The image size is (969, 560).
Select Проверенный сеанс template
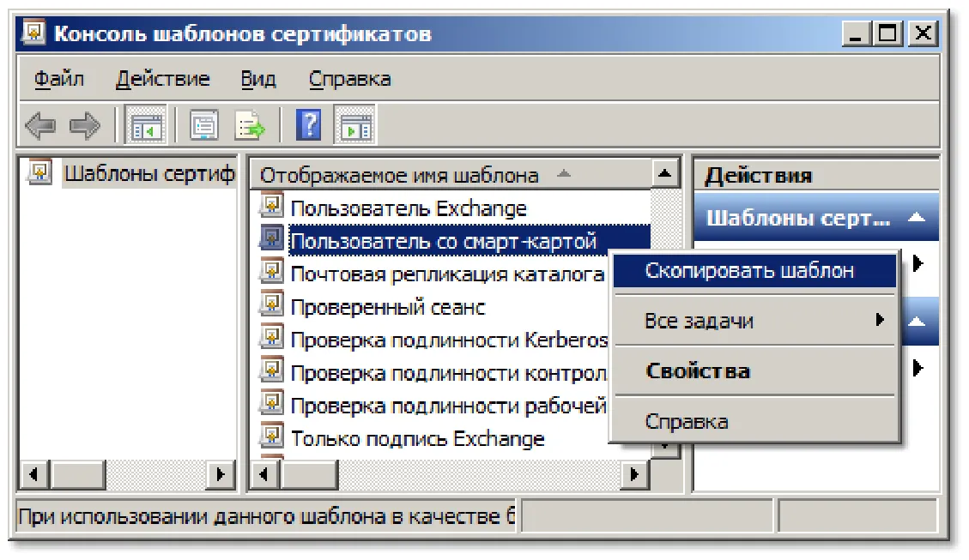click(x=388, y=307)
